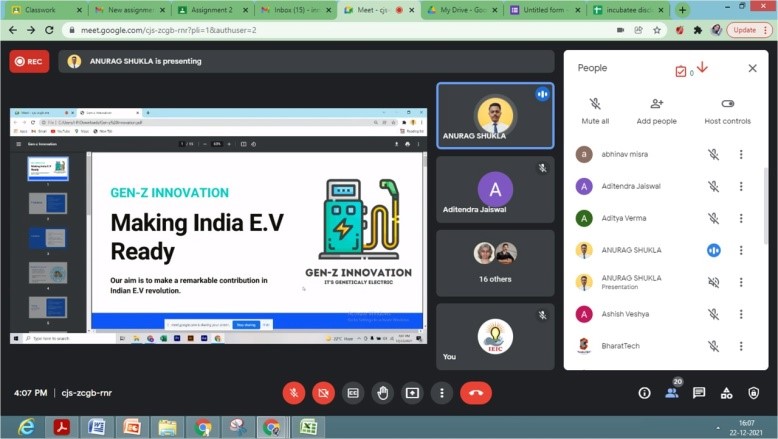The height and width of the screenshot is (439, 778).
Task: Click the People list scrollbar
Action: coord(766,206)
